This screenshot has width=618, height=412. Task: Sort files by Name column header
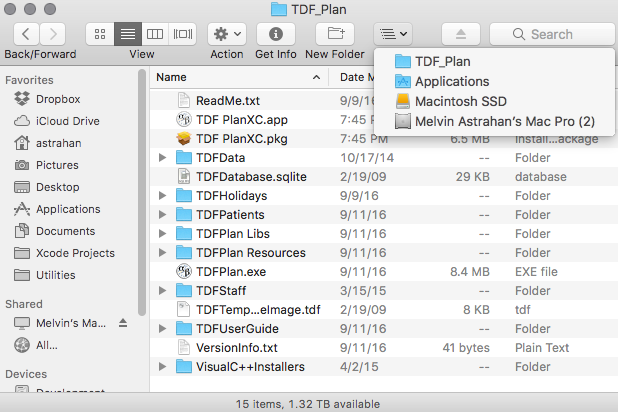[x=240, y=77]
